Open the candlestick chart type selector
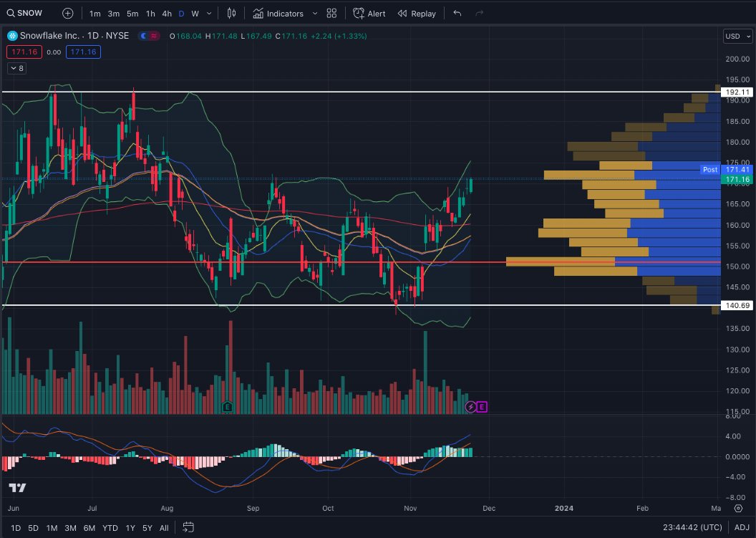The height and width of the screenshot is (538, 756). pos(231,14)
